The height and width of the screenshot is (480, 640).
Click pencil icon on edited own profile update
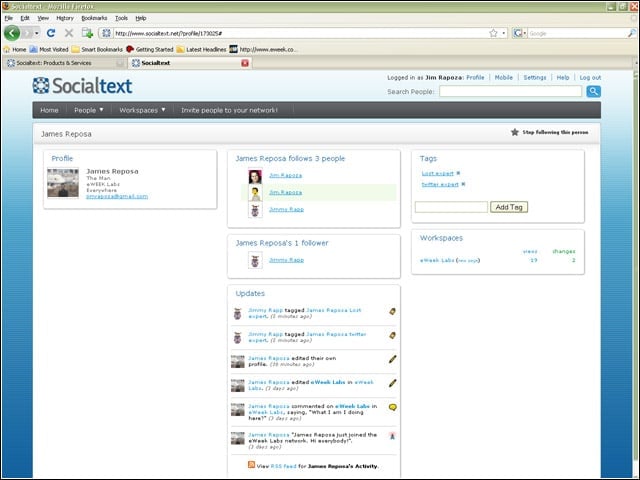pos(392,359)
